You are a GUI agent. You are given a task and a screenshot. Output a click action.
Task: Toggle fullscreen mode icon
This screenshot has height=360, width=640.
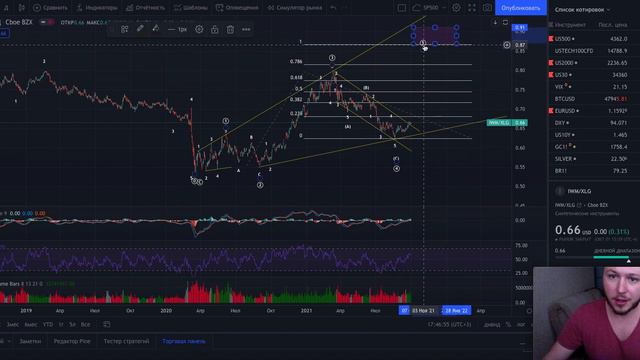tap(472, 8)
